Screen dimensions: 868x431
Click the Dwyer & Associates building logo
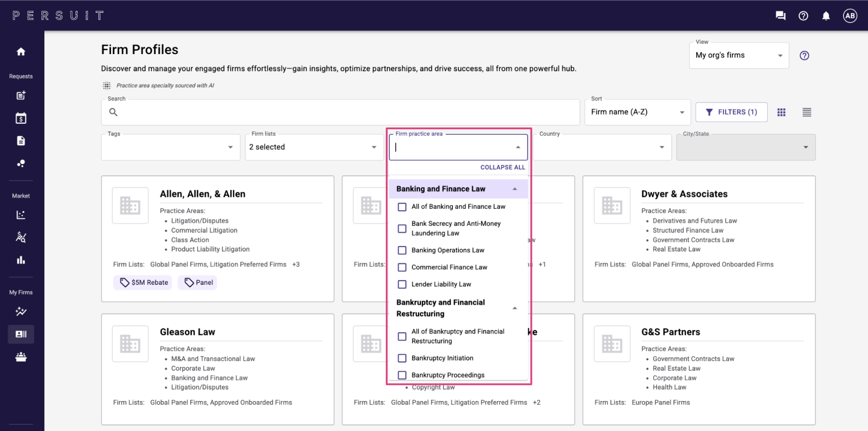click(612, 206)
